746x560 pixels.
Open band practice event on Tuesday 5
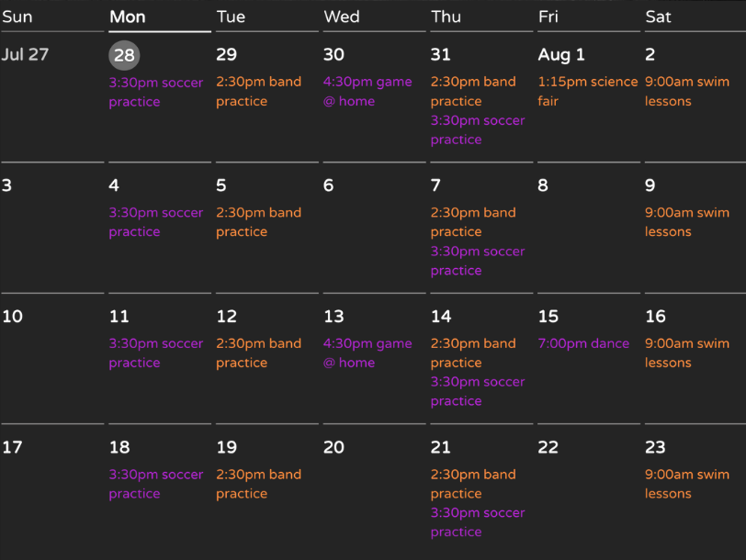coord(258,222)
